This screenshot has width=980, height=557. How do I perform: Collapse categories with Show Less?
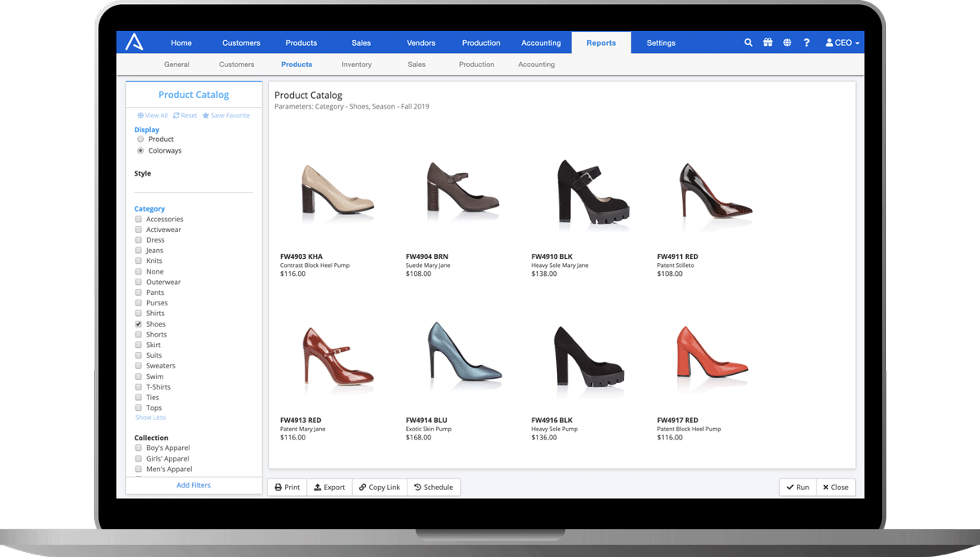(150, 417)
